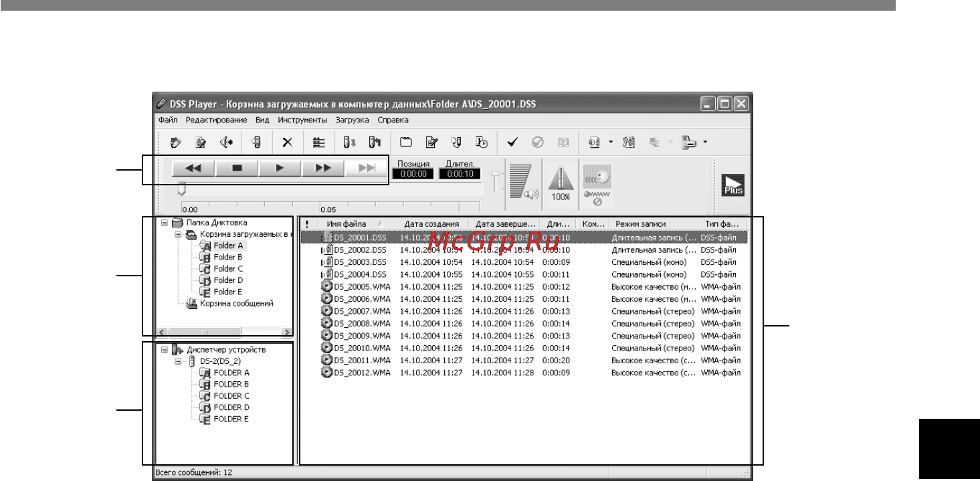The height and width of the screenshot is (481, 980).
Task: Click the noise cancellation icon
Action: tap(596, 185)
